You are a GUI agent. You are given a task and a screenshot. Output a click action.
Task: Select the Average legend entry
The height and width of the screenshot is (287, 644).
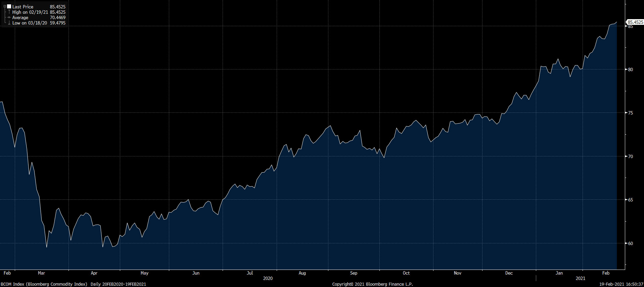tap(20, 17)
